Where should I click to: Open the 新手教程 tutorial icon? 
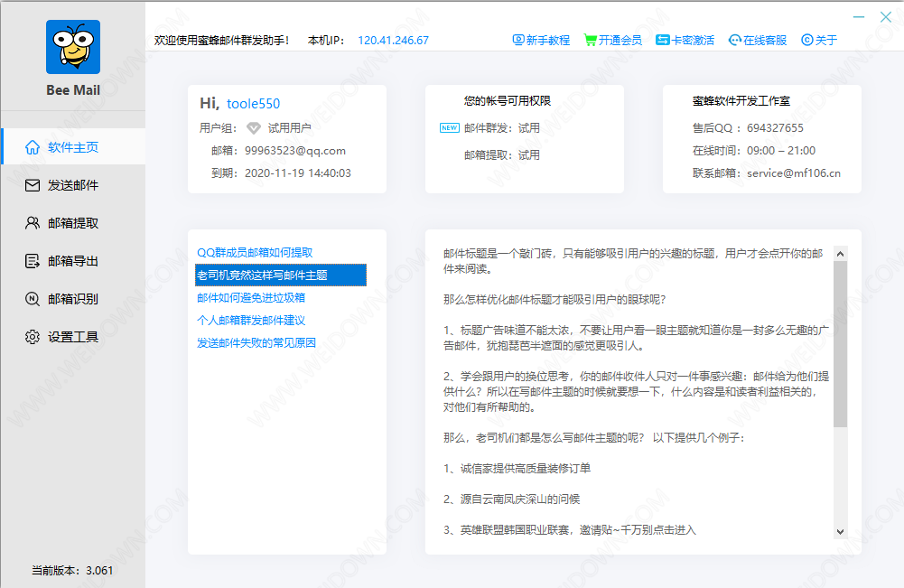click(518, 40)
